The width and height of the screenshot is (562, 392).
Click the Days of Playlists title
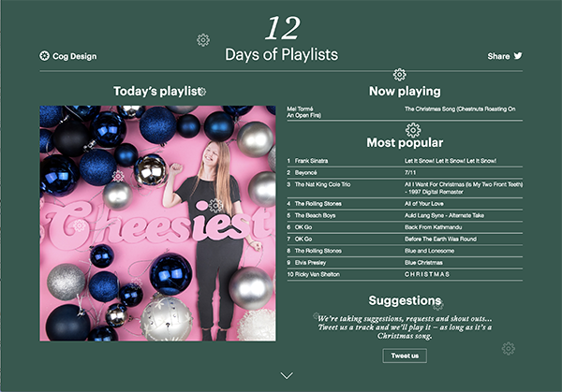point(281,54)
